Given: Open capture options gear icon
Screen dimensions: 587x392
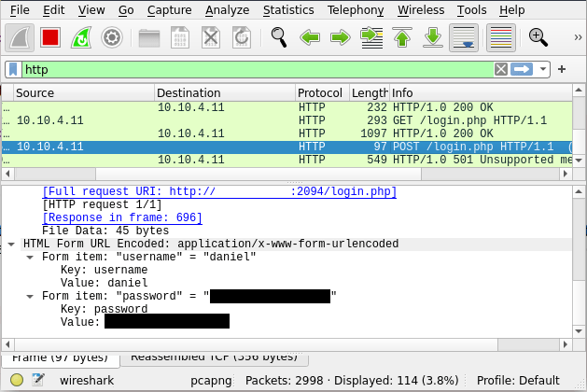Looking at the screenshot, I should tap(112, 37).
